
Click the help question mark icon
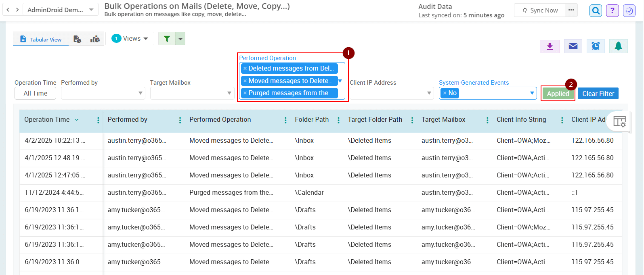coord(612,10)
